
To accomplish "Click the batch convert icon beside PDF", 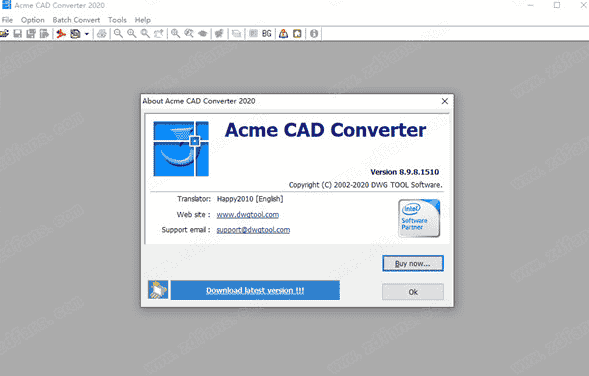I will coord(76,34).
